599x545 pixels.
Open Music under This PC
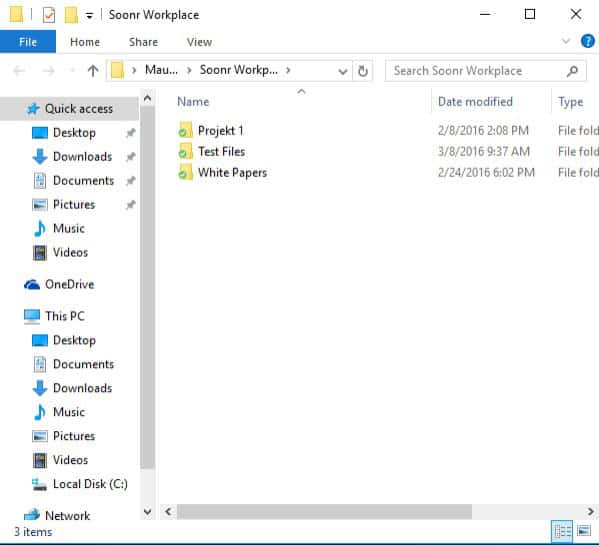click(69, 412)
